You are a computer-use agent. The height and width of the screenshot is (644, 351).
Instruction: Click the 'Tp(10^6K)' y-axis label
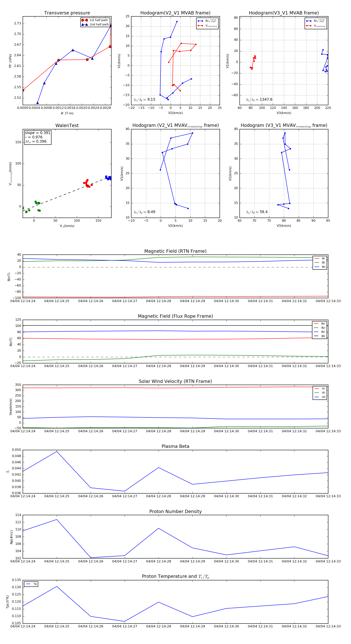pyautogui.click(x=7, y=602)
